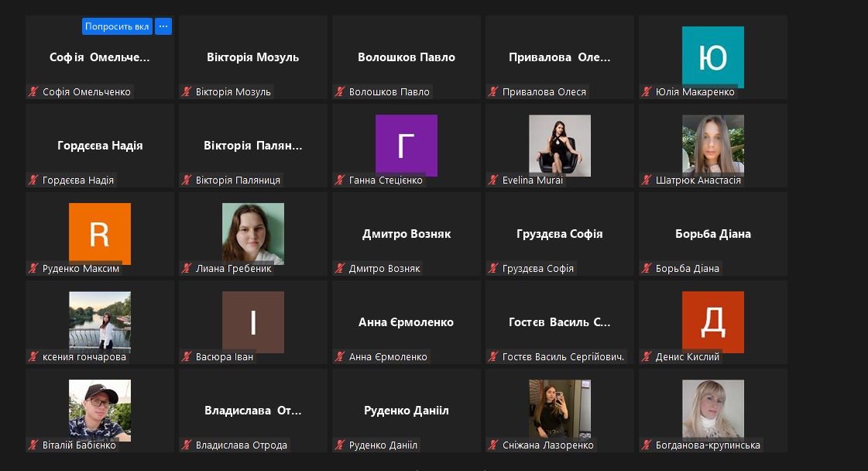Screen dimensions: 868x471
Task: Click muted mic icon beside Денис Кислий
Action: click(647, 357)
